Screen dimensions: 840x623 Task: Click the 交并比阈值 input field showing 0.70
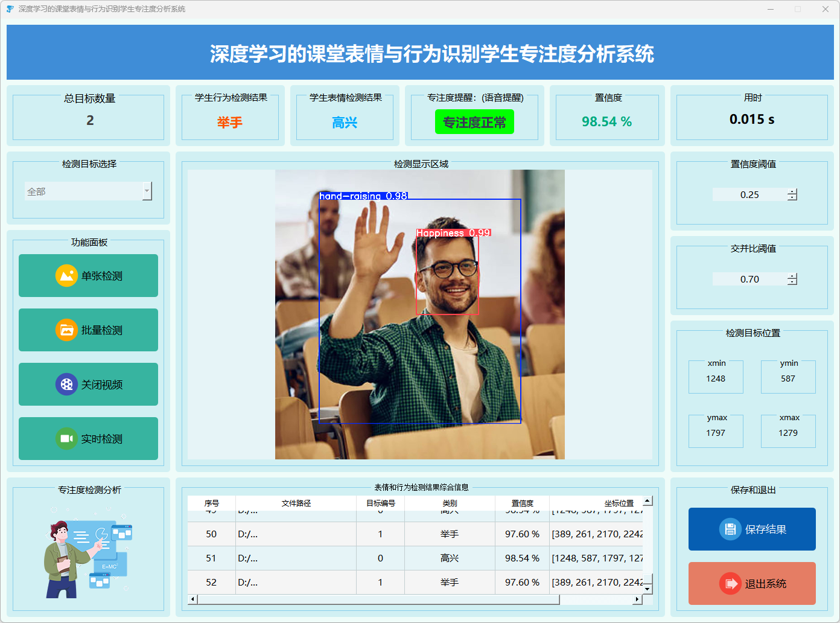[x=749, y=279]
